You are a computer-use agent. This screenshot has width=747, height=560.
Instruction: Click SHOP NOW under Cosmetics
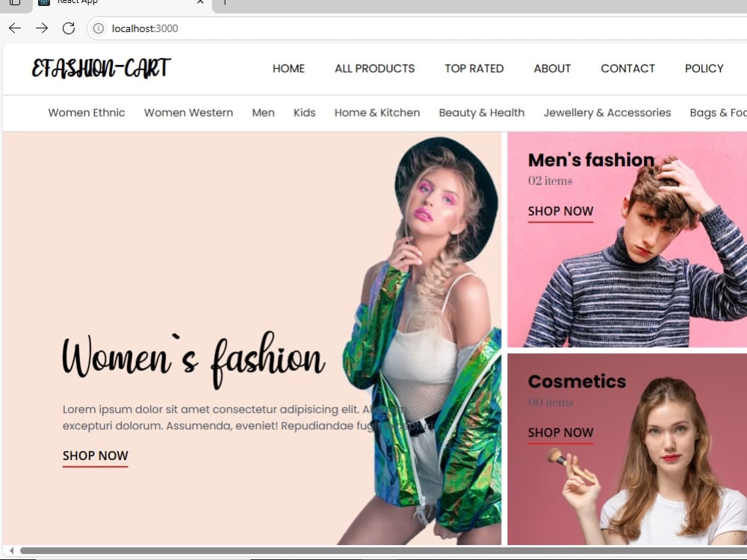(x=560, y=433)
